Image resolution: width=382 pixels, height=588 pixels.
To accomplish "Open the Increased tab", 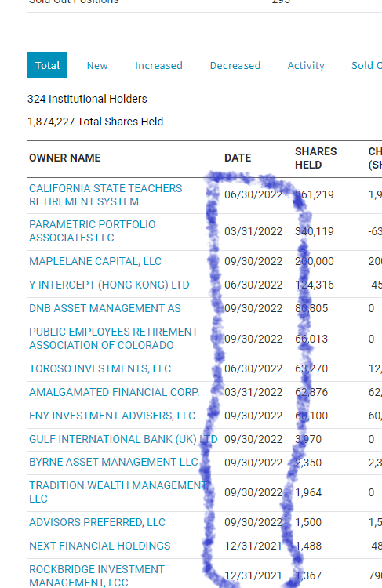I will [x=158, y=65].
